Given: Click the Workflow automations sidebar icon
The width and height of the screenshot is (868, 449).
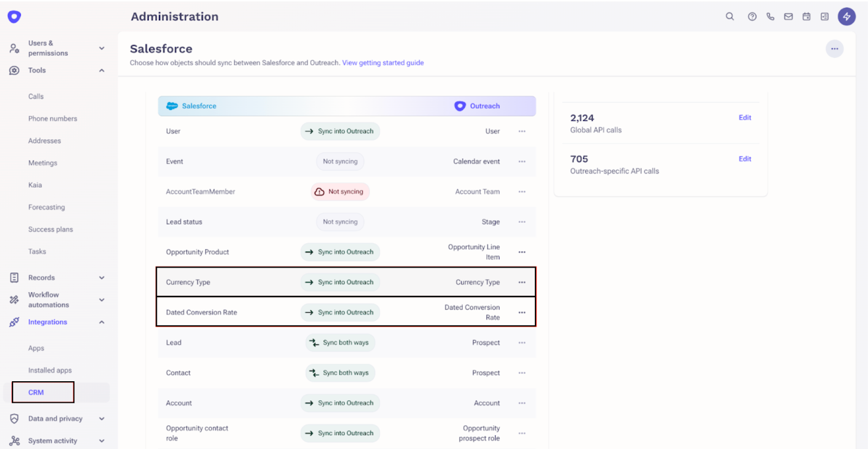Looking at the screenshot, I should tap(15, 300).
